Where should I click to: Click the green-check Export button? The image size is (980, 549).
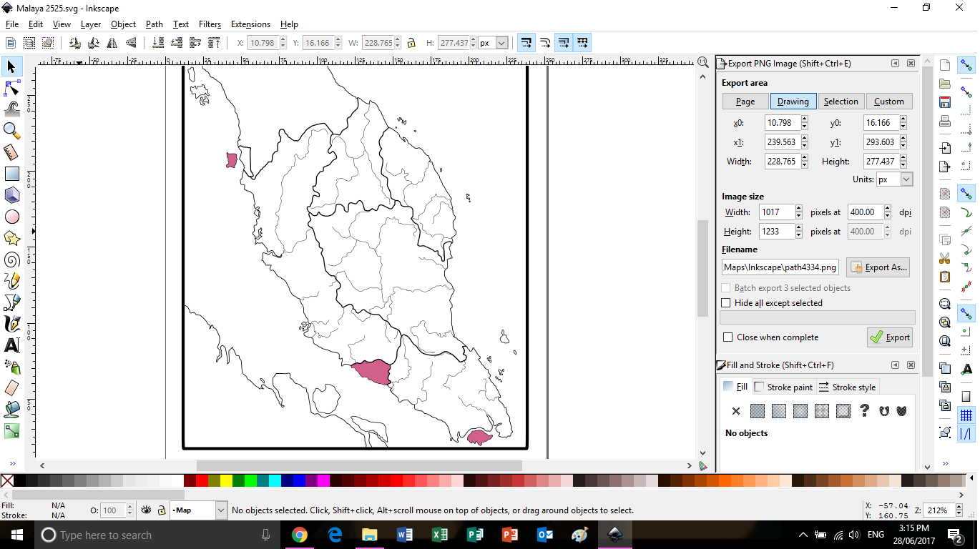tap(890, 337)
